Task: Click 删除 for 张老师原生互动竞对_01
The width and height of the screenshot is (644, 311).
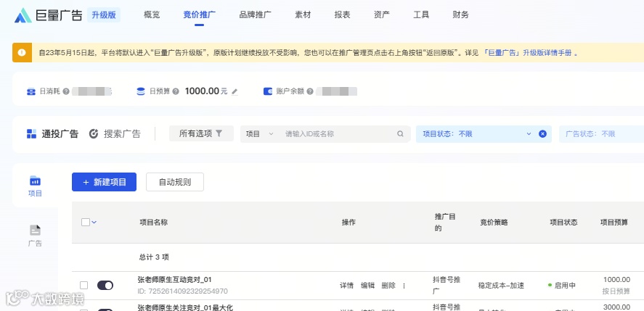Action: point(388,286)
